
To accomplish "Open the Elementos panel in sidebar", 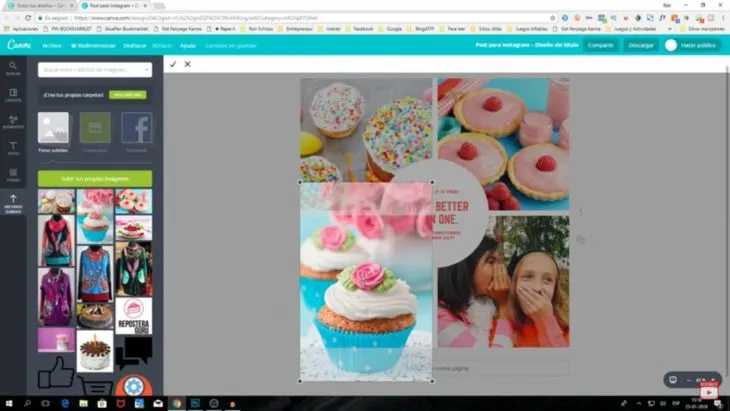I will (x=13, y=122).
